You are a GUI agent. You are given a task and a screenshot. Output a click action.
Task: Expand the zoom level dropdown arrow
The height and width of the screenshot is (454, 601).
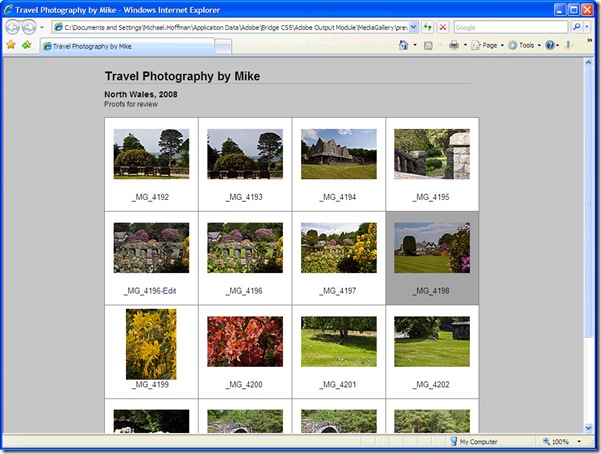[x=579, y=442]
